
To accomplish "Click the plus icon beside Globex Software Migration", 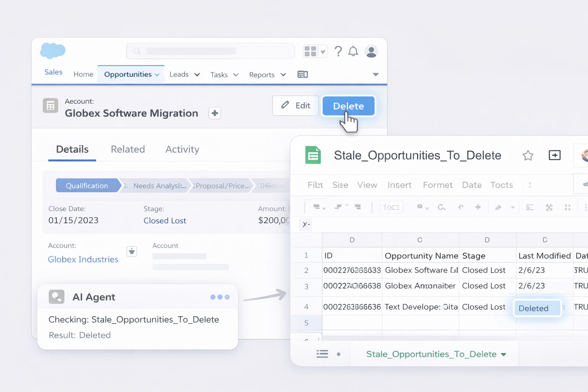I will tap(215, 113).
